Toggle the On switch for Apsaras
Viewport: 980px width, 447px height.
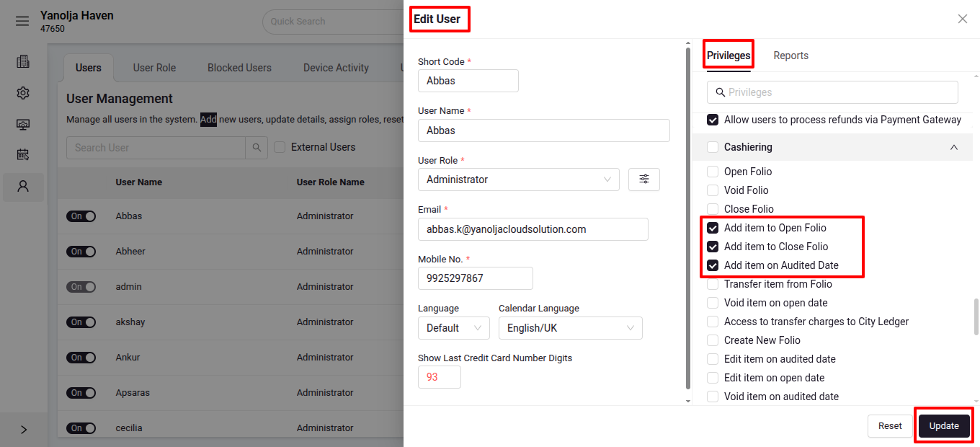tap(81, 393)
